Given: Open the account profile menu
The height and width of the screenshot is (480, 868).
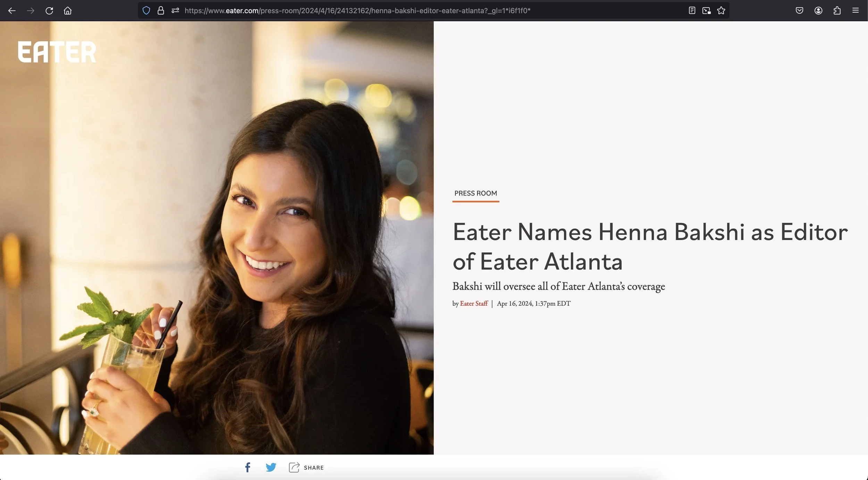Looking at the screenshot, I should point(818,10).
